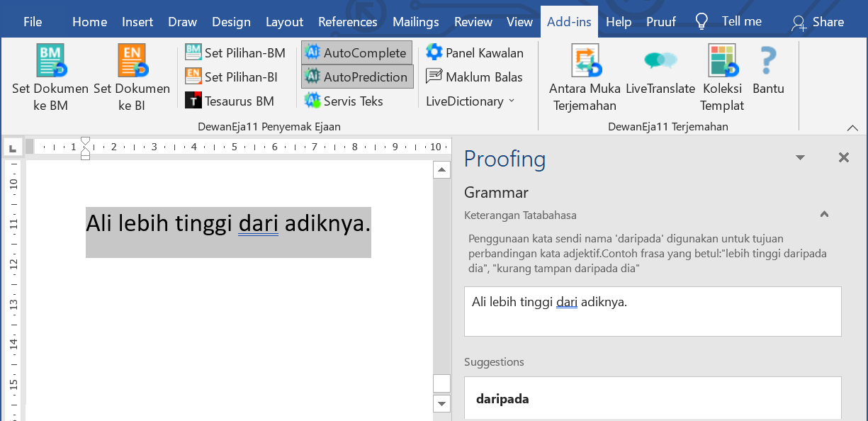Collapse the Keterangan Tatabahasa section
The width and height of the screenshot is (868, 421).
click(x=824, y=215)
